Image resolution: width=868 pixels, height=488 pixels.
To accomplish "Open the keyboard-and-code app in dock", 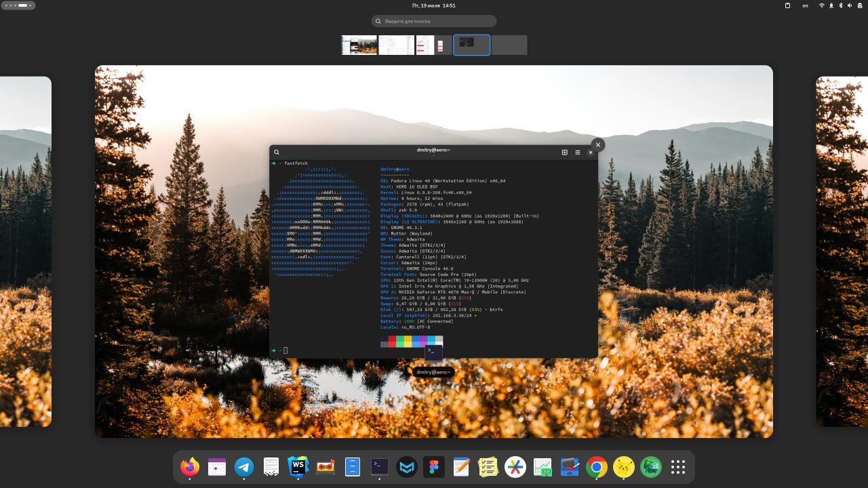I will click(x=570, y=466).
